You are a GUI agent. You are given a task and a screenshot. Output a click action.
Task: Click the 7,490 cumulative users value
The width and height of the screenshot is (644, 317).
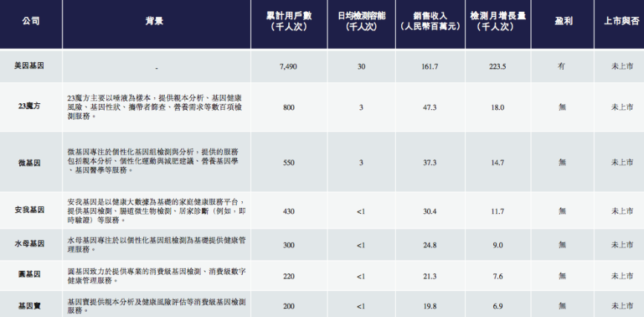point(289,66)
